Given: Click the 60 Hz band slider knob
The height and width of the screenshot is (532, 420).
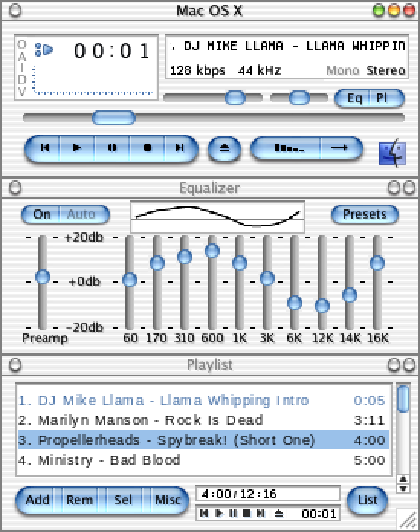Looking at the screenshot, I should 130,280.
